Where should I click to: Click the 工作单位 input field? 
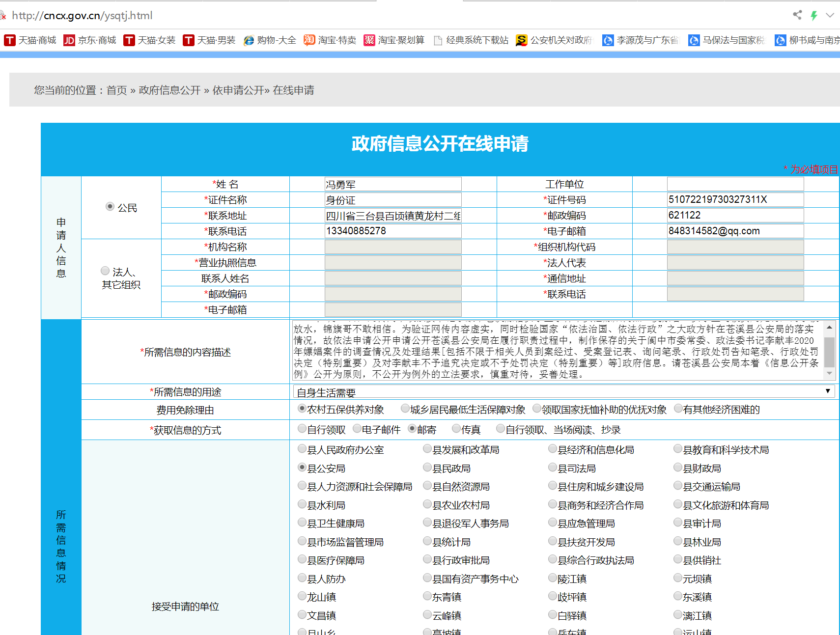click(x=735, y=184)
